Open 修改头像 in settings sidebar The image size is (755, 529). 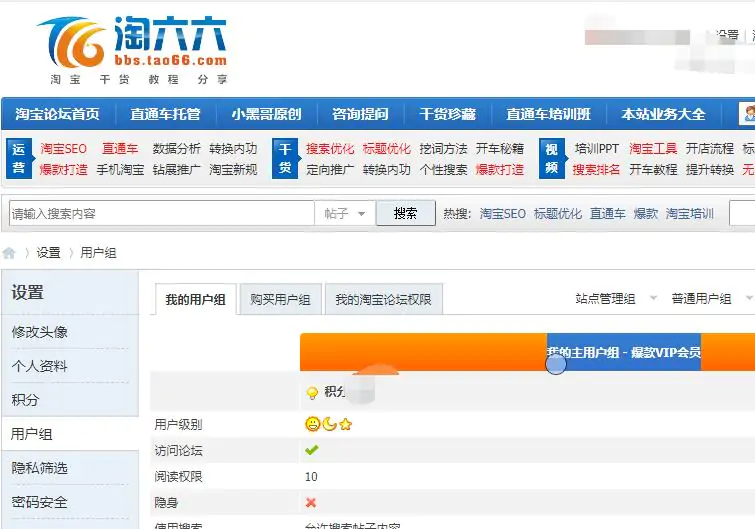pyautogui.click(x=39, y=332)
